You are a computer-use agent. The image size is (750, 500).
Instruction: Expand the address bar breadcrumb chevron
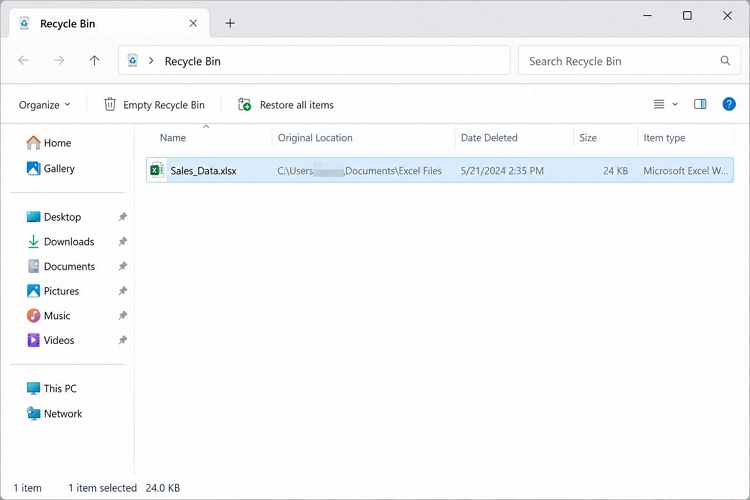(x=151, y=61)
